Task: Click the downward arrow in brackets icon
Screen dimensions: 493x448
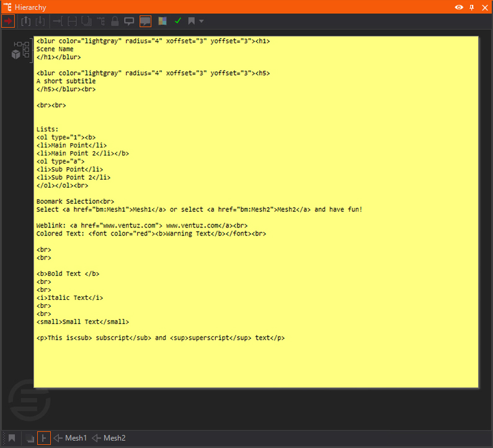Action: pyautogui.click(x=40, y=21)
